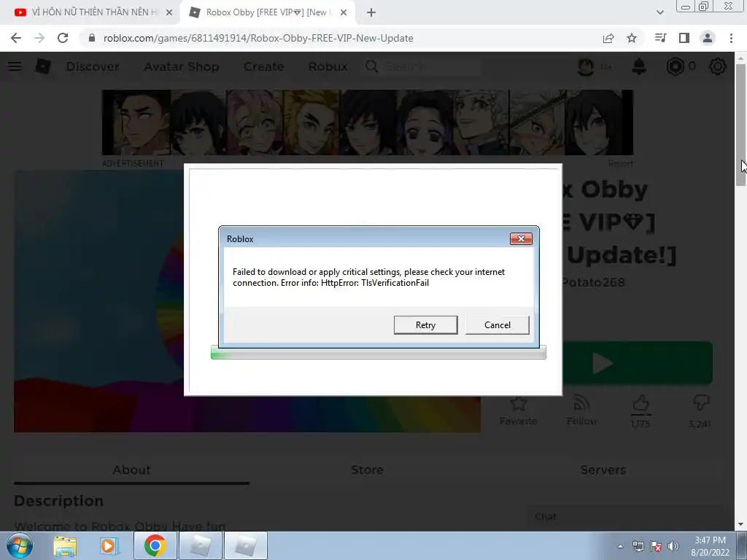The width and height of the screenshot is (747, 560).
Task: Click the Roblox user avatar icon
Action: pos(586,66)
